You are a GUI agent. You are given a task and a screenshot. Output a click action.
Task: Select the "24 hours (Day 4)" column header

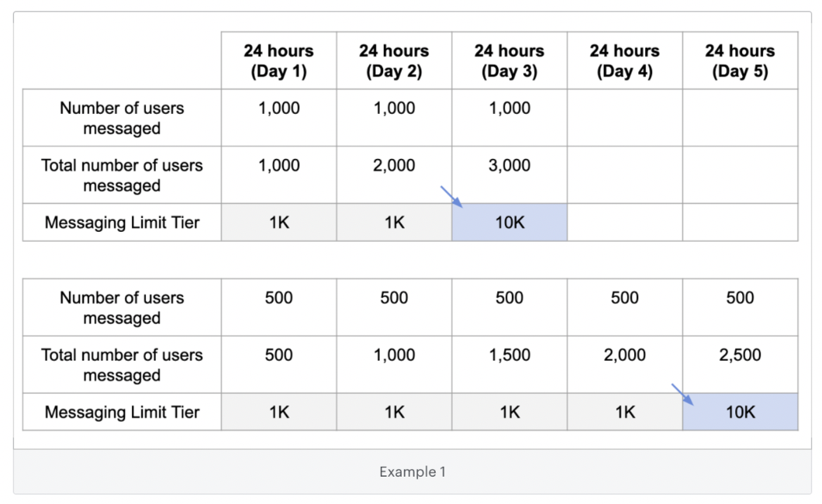click(624, 60)
